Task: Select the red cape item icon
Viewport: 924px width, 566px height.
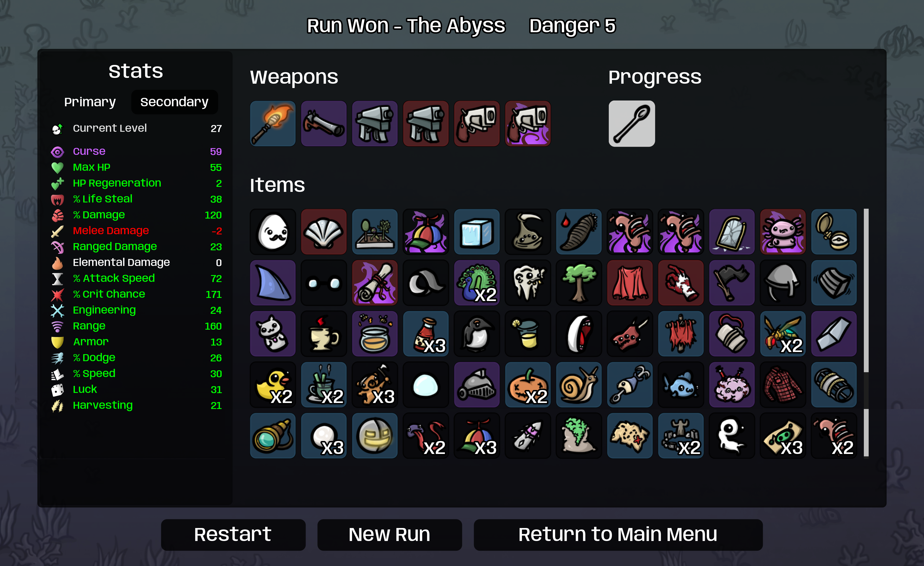Action: click(630, 283)
